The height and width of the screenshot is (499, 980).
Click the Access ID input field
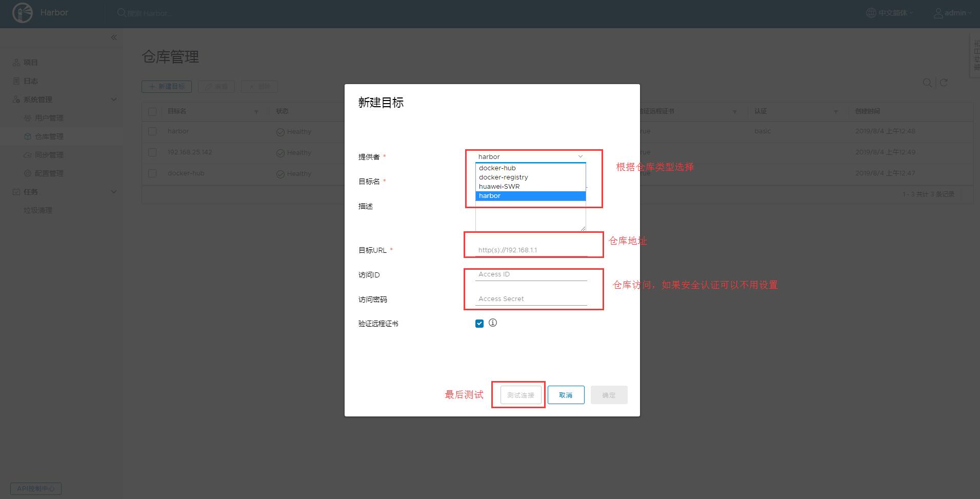531,274
